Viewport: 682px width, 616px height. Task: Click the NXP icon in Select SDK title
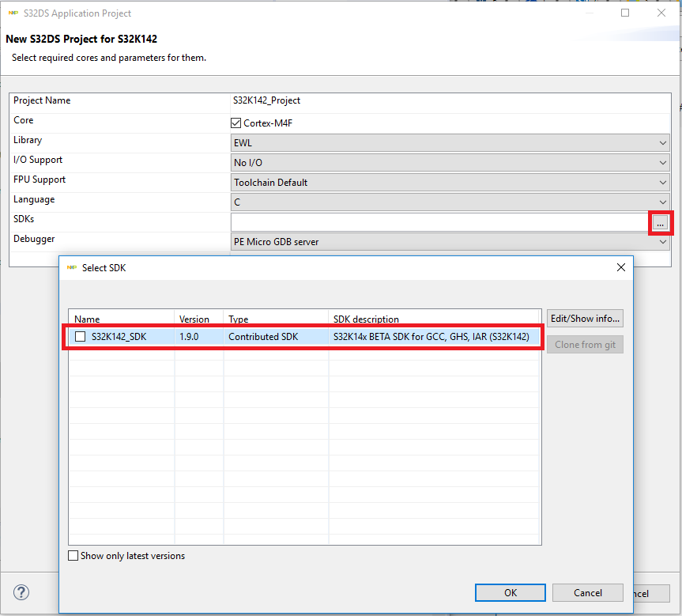coord(72,267)
